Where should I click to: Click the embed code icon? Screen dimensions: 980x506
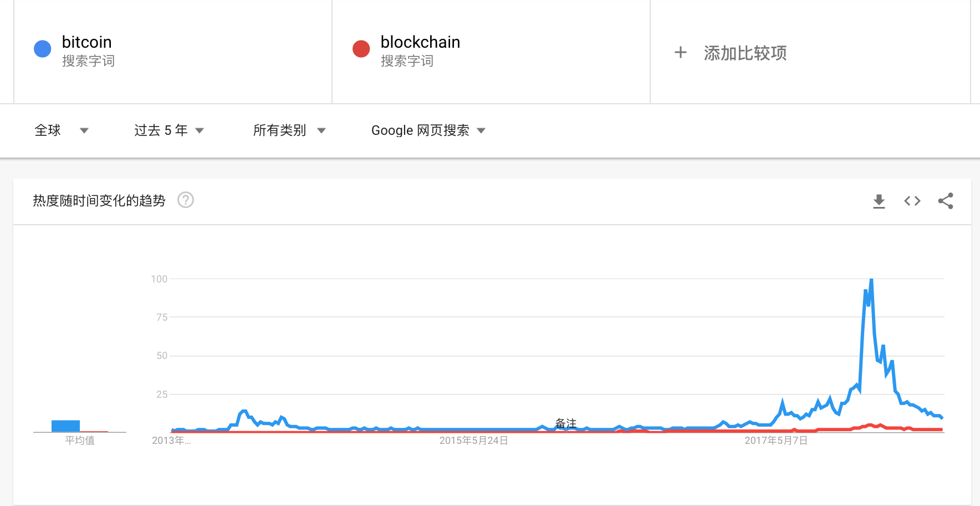(912, 201)
